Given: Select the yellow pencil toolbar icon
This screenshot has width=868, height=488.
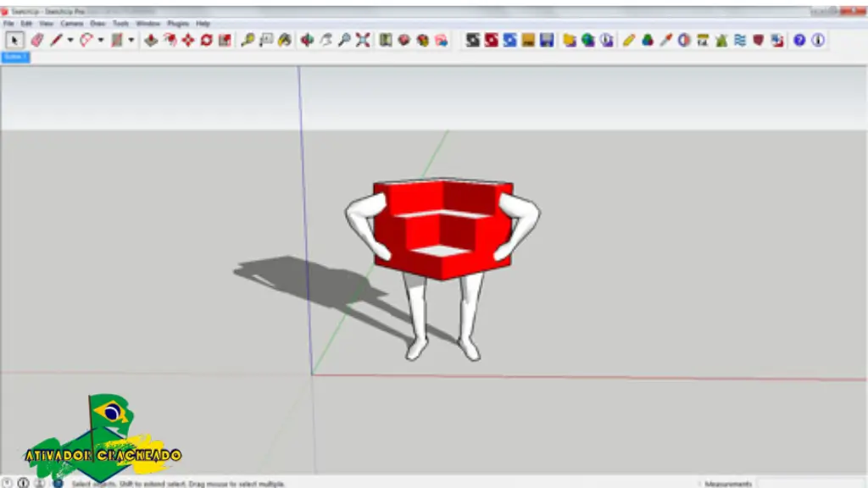Looking at the screenshot, I should (629, 40).
